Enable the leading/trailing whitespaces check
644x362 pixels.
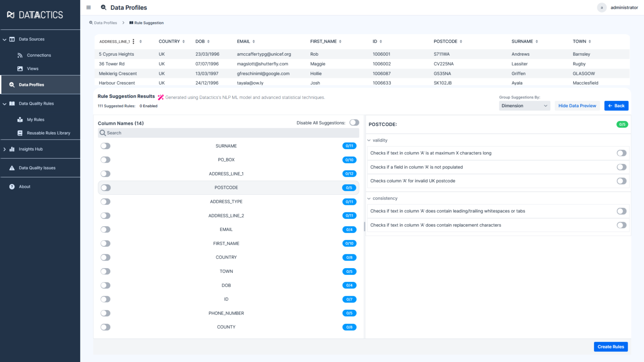(621, 211)
